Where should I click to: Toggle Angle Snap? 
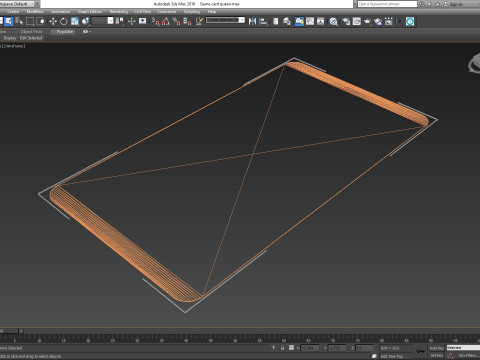(x=166, y=21)
